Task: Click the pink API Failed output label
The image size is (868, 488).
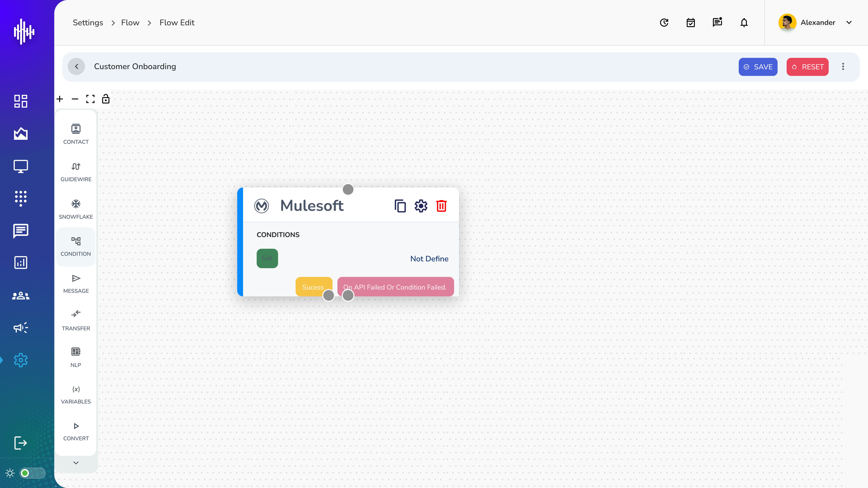Action: click(x=395, y=287)
